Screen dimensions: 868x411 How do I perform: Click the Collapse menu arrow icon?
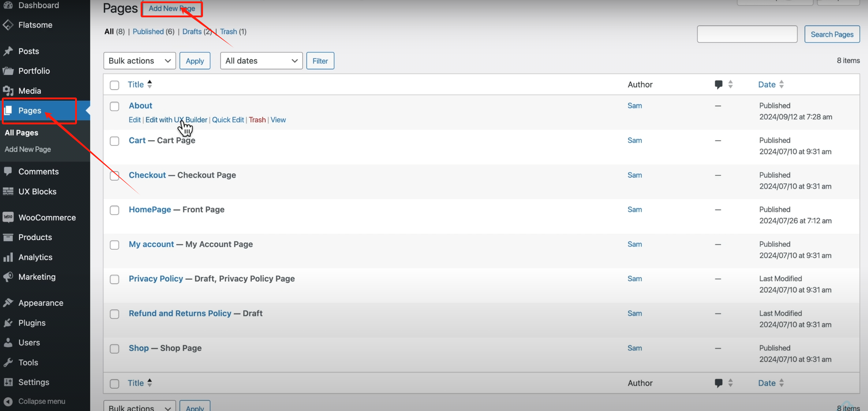[8, 401]
